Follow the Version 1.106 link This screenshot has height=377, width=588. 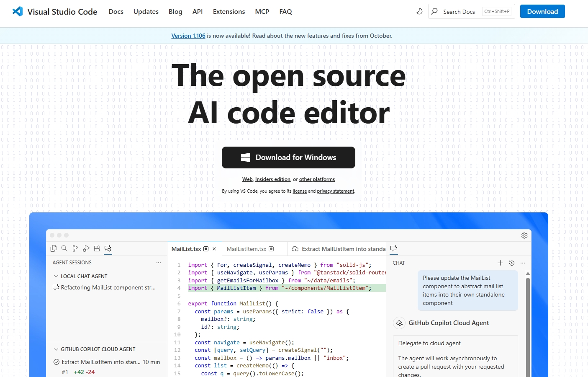point(188,36)
